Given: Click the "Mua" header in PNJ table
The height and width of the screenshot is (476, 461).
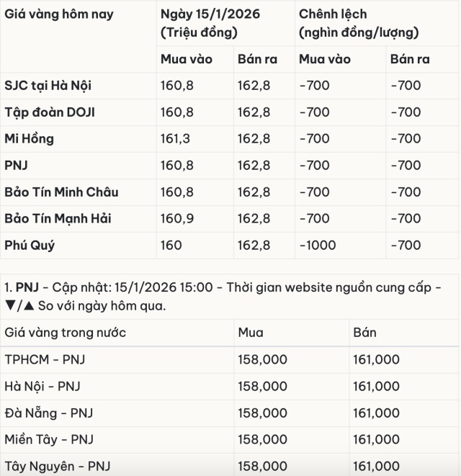Looking at the screenshot, I should (x=251, y=333).
